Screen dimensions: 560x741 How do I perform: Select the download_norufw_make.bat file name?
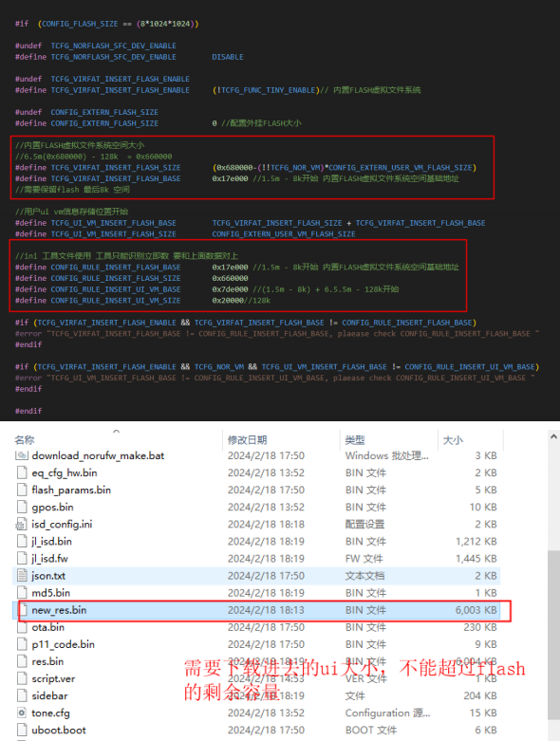pos(98,455)
